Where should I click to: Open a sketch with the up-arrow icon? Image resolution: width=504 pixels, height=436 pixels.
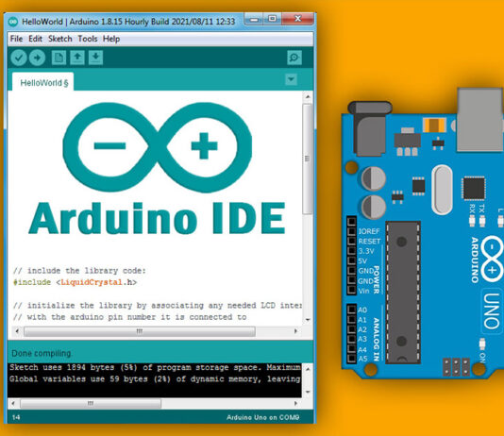tap(77, 58)
